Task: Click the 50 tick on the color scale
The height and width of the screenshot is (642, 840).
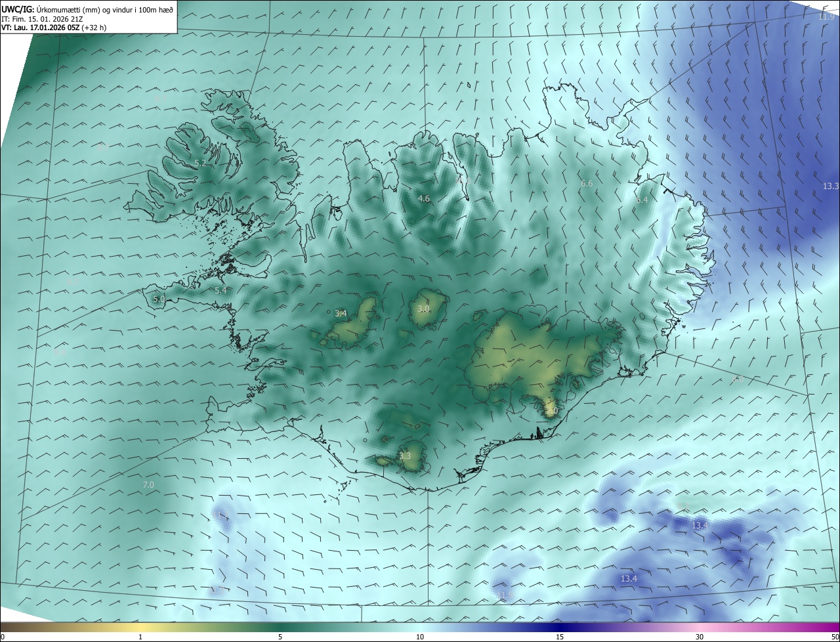Action: pyautogui.click(x=835, y=637)
